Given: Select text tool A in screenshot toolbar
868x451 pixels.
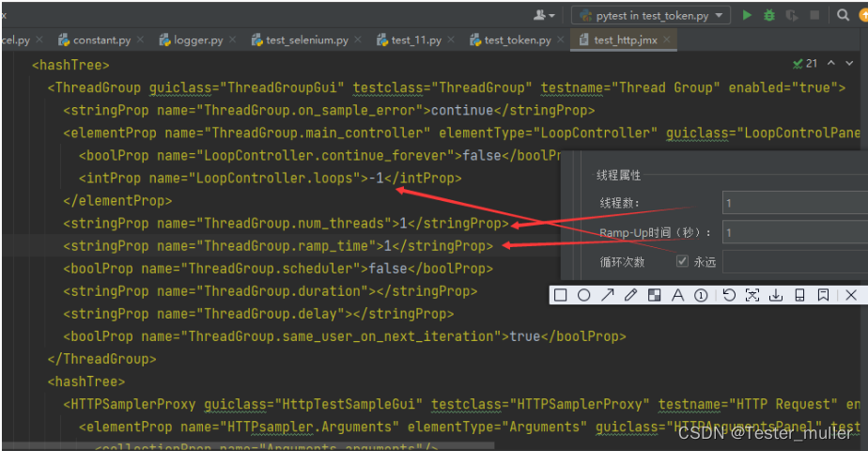Looking at the screenshot, I should (677, 296).
